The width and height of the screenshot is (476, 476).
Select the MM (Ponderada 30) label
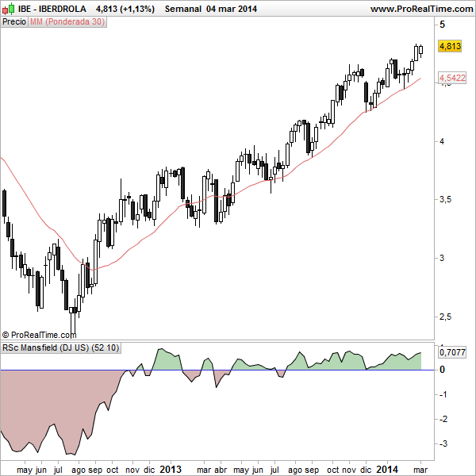[x=67, y=22]
